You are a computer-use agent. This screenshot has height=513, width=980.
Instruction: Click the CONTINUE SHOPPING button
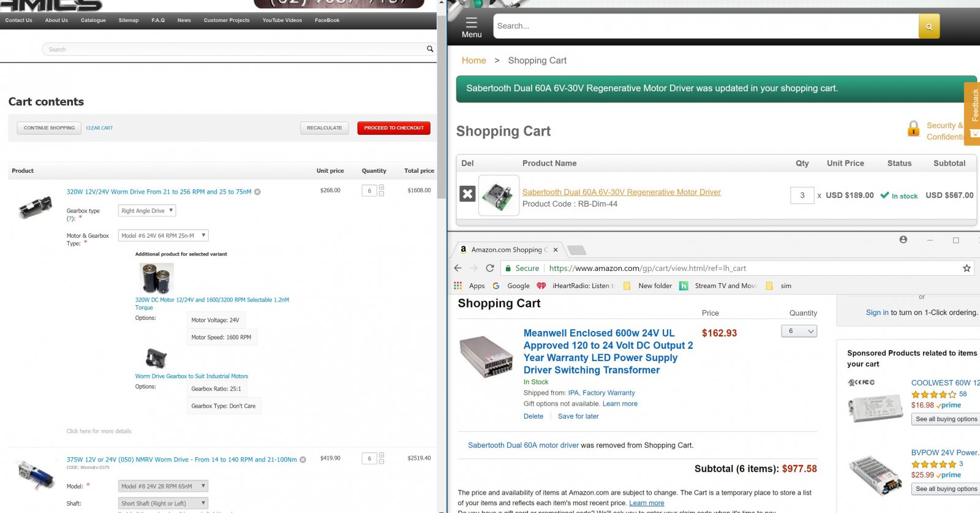click(x=49, y=128)
